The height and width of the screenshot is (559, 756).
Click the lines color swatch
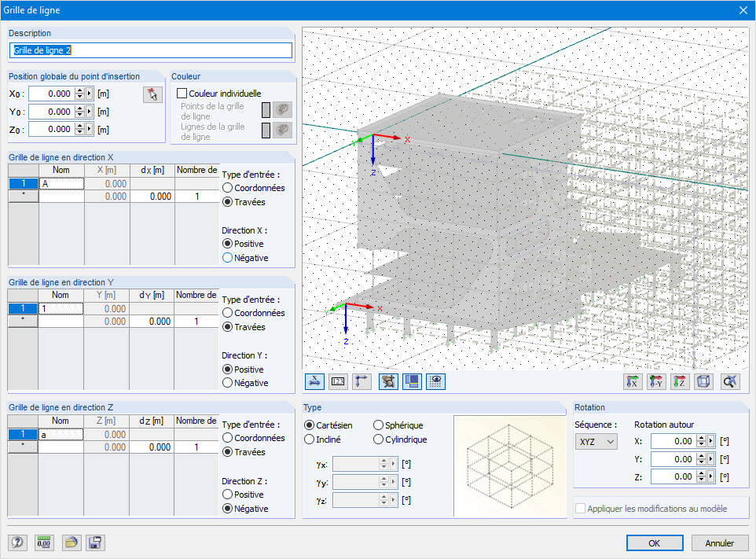pos(266,130)
